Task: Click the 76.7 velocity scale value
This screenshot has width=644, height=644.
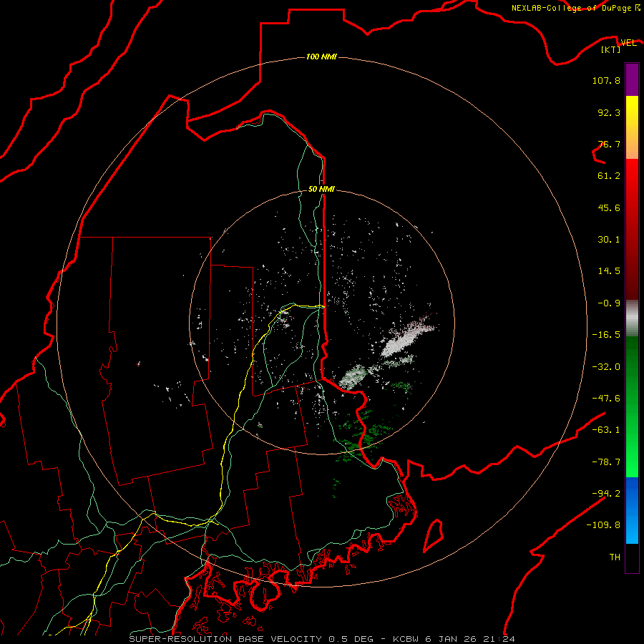Action: click(x=609, y=144)
